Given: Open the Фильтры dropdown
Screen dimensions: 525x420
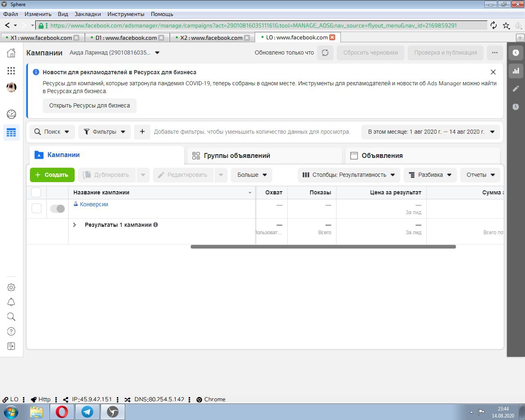Looking at the screenshot, I should coord(105,132).
